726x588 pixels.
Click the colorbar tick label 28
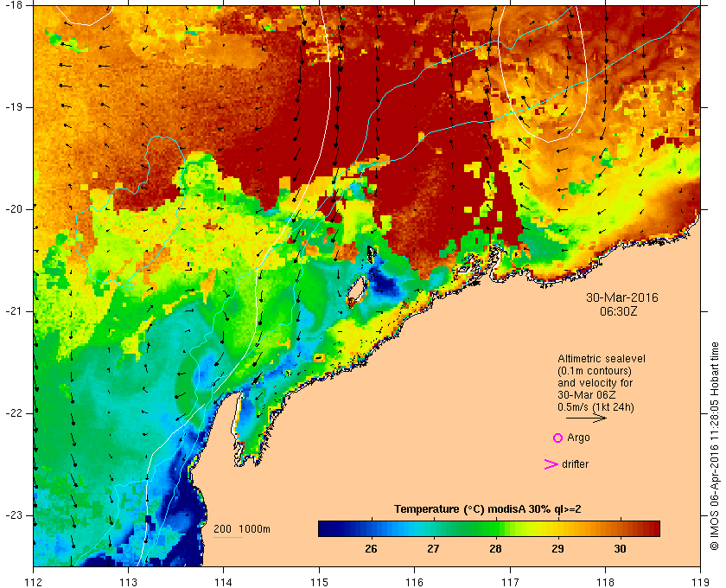coord(495,549)
